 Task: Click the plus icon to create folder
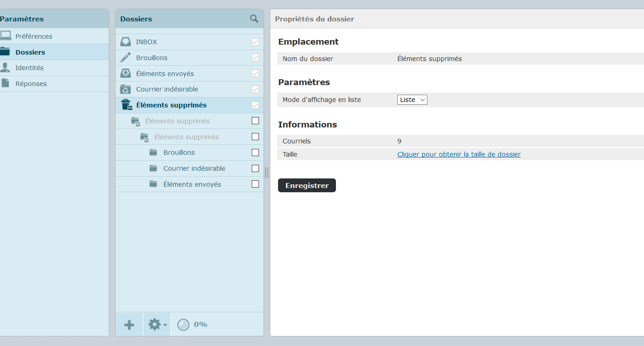[x=129, y=325]
